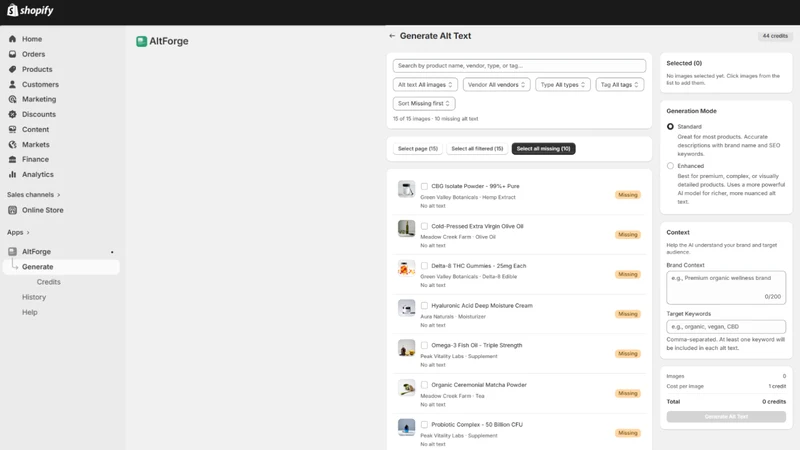Click the pin dot next to AltForge
Screen dimensions: 800x450
112,252
